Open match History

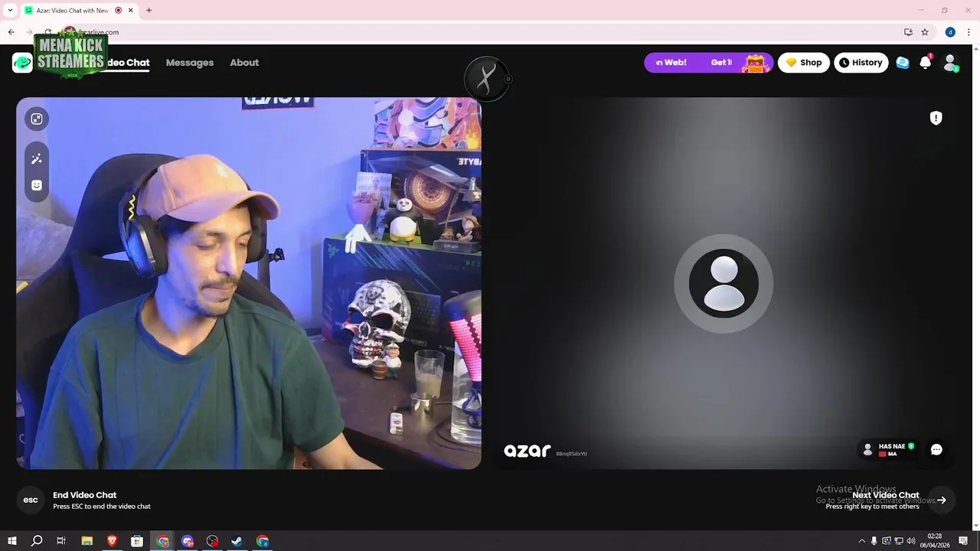[x=861, y=63]
